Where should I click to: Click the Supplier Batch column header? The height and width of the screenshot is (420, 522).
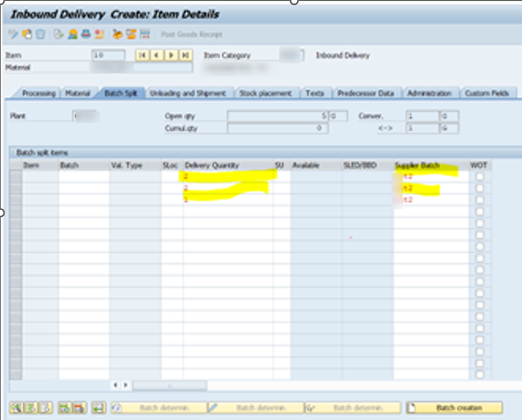click(x=431, y=165)
